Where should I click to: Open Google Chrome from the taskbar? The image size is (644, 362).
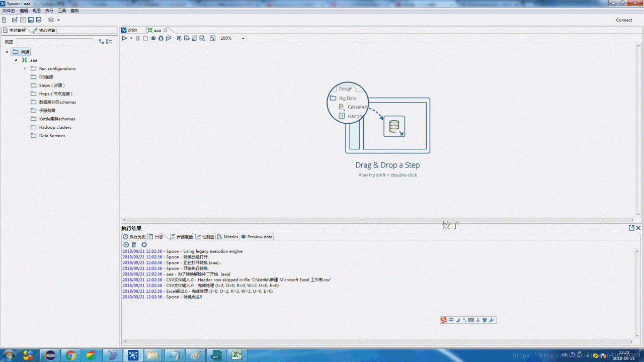tap(71, 355)
